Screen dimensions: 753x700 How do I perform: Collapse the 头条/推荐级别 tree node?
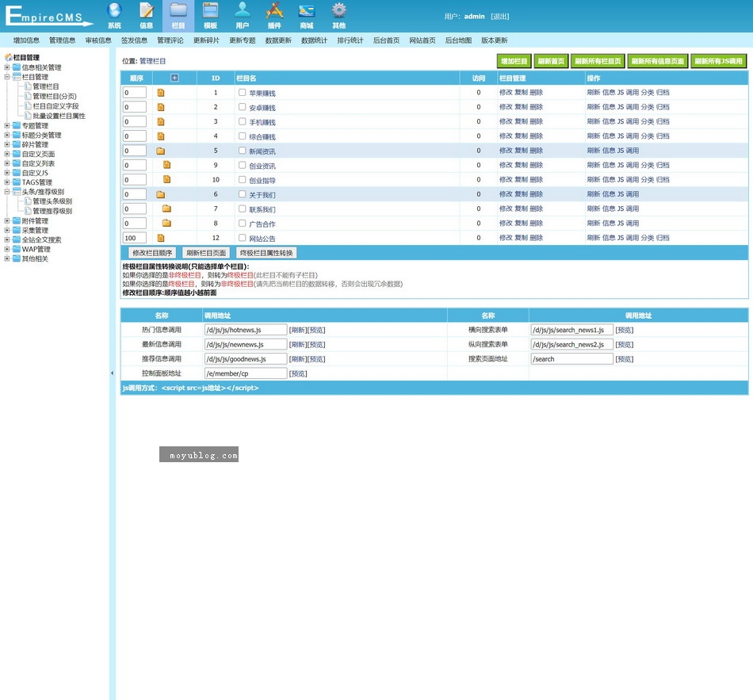[x=6, y=191]
